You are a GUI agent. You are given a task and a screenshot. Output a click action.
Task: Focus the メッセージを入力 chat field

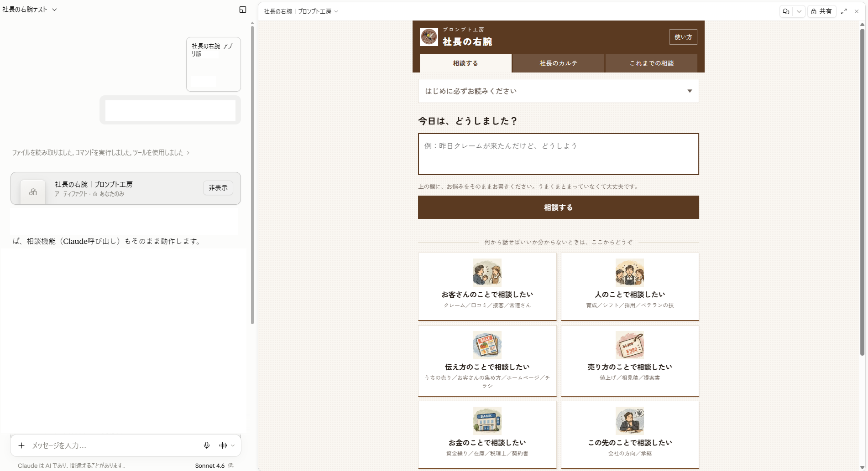tap(114, 445)
